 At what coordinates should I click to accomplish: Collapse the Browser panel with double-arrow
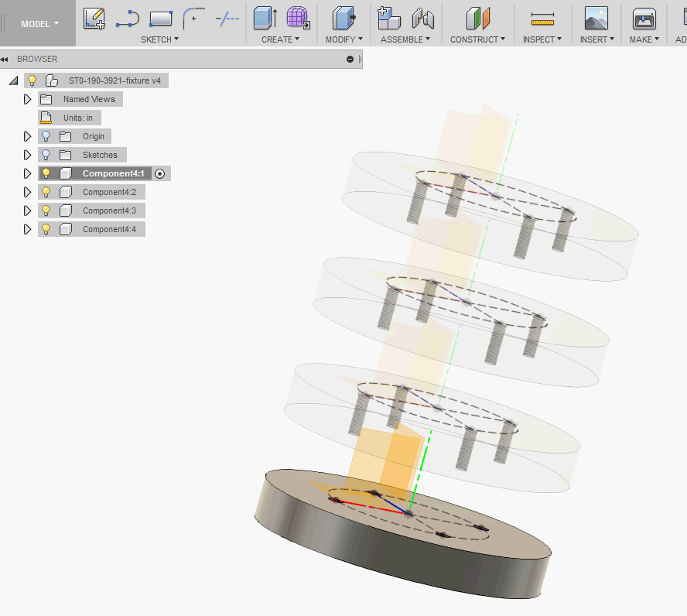tap(5, 59)
